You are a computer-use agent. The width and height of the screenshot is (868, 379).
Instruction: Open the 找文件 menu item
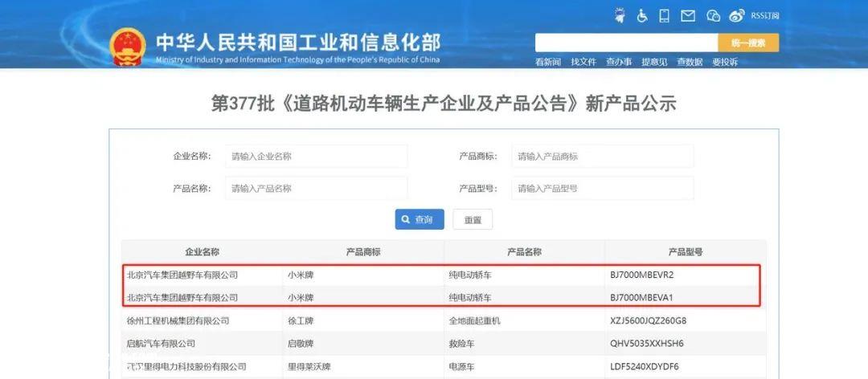point(583,62)
